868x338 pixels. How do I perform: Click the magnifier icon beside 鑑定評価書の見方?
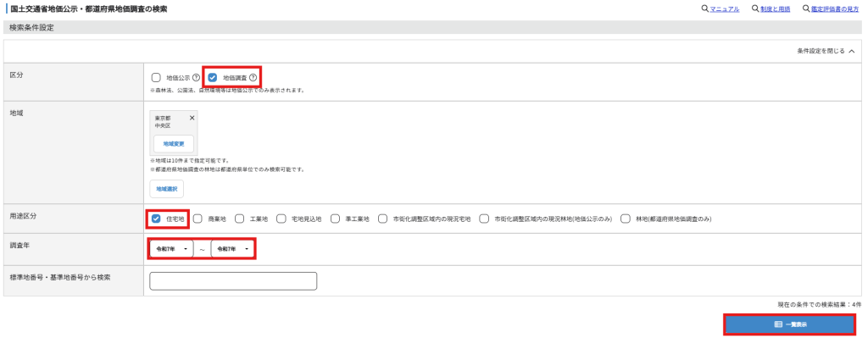pos(807,9)
